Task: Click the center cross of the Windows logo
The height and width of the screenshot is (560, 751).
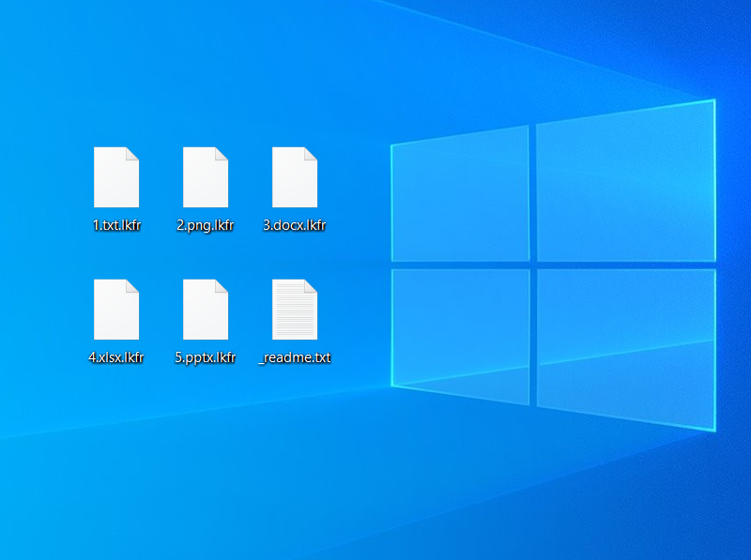Action: tap(532, 265)
